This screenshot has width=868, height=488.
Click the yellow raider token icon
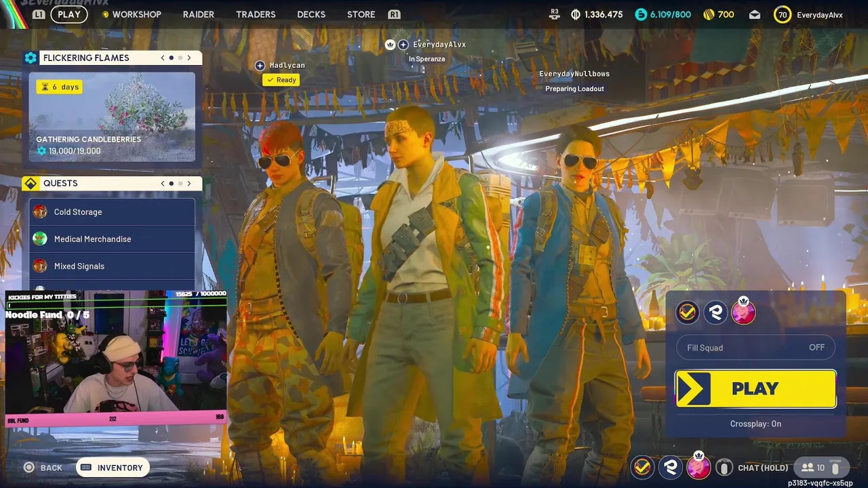click(709, 14)
